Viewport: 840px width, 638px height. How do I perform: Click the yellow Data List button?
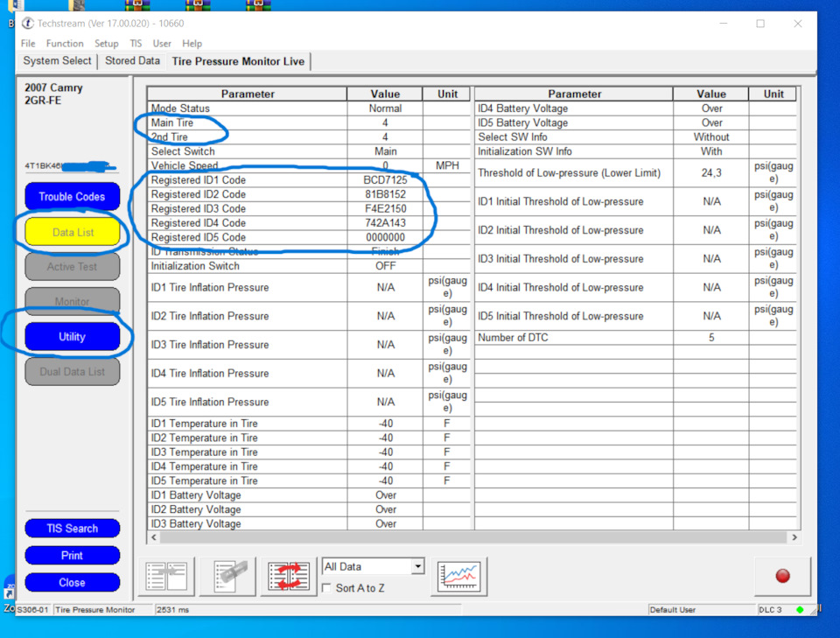73,232
